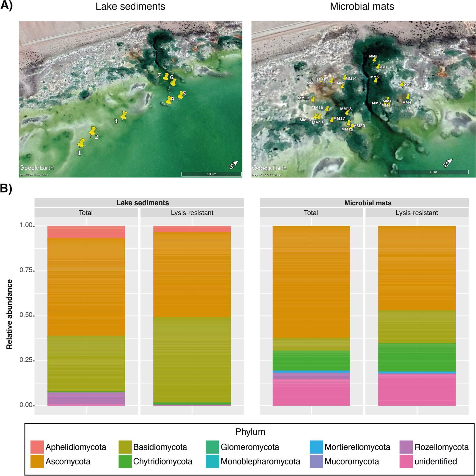Click the Microbial mats chart facet header
Viewport: 476px width, 476px height.
pyautogui.click(x=364, y=203)
